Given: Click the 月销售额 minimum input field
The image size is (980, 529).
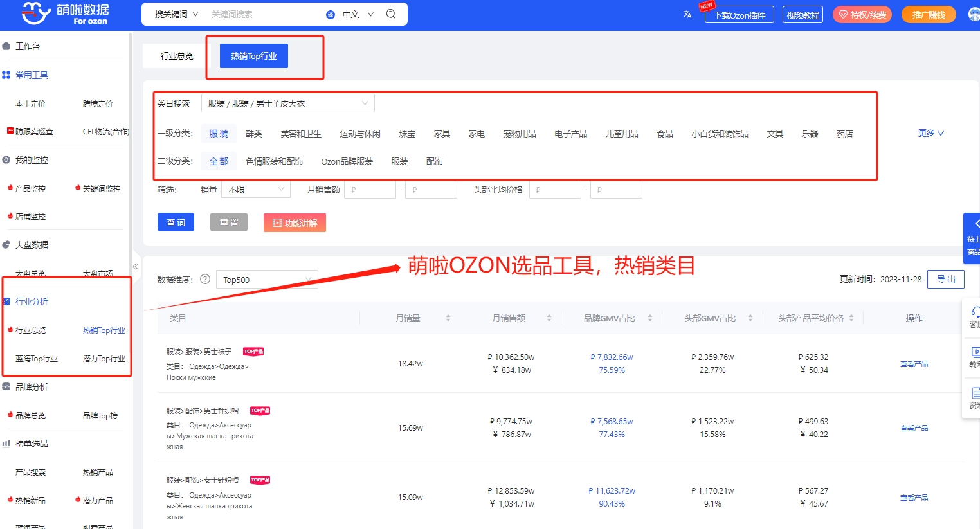Looking at the screenshot, I should 370,190.
